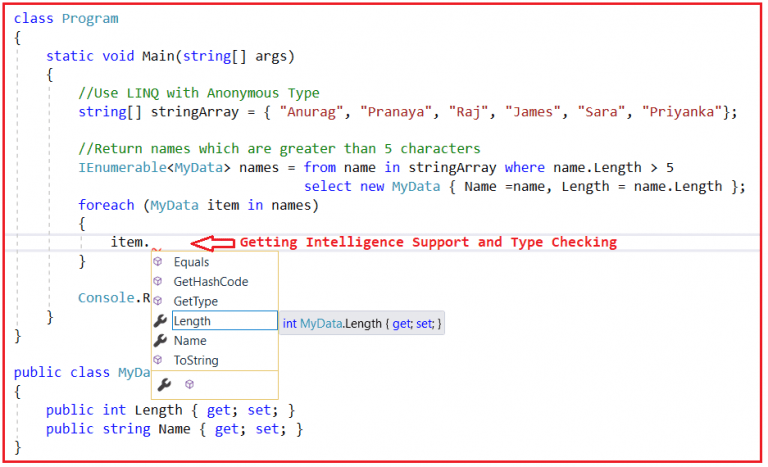
Task: Select the Length suggestion text
Action: pyautogui.click(x=192, y=321)
